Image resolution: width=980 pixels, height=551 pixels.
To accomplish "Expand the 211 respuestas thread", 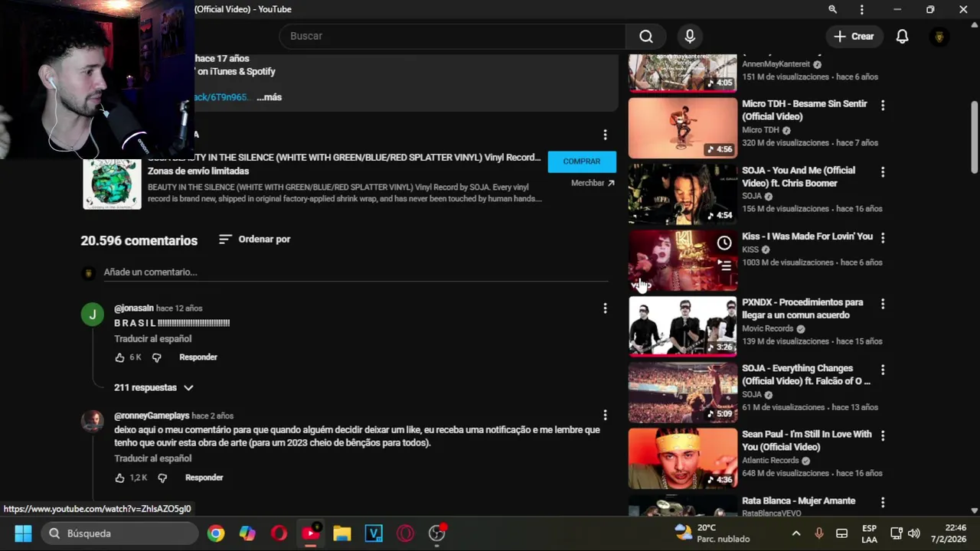I will tap(154, 387).
